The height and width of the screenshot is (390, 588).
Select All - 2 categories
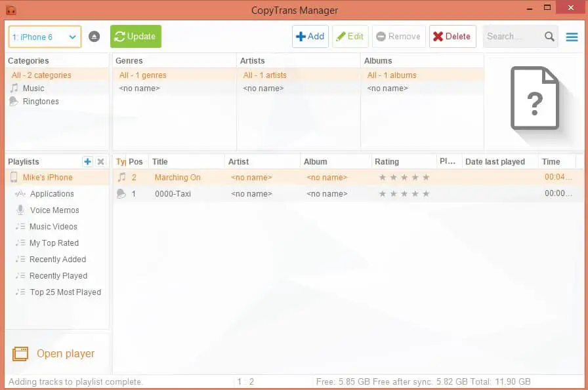coord(57,75)
